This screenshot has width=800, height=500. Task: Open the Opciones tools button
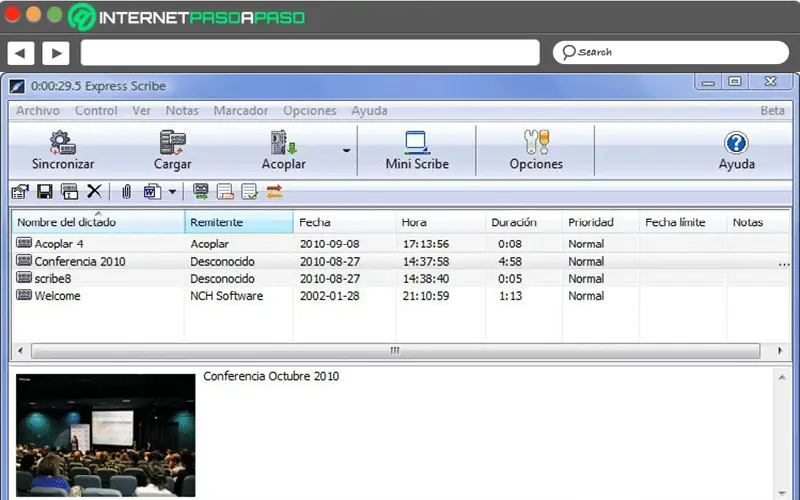(x=536, y=151)
